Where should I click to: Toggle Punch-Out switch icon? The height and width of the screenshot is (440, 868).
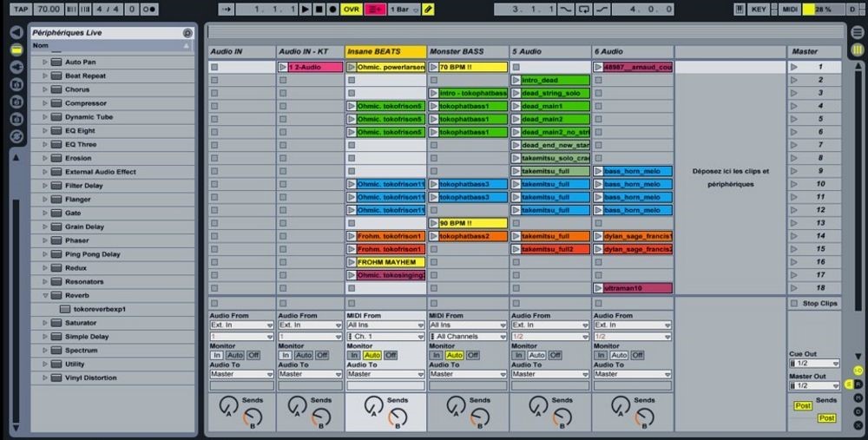[x=602, y=9]
